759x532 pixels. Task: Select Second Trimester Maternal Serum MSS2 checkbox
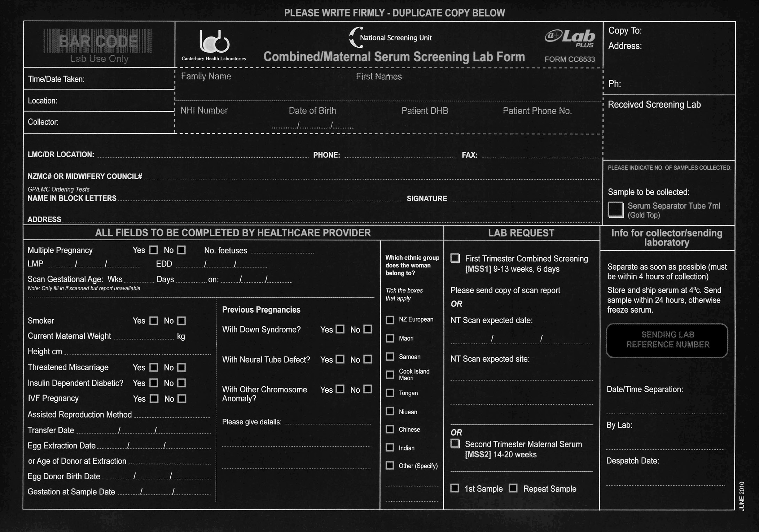point(455,444)
